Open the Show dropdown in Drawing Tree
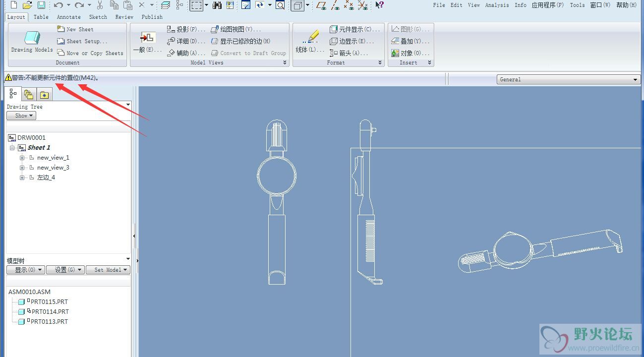This screenshot has width=644, height=357. 21,116
